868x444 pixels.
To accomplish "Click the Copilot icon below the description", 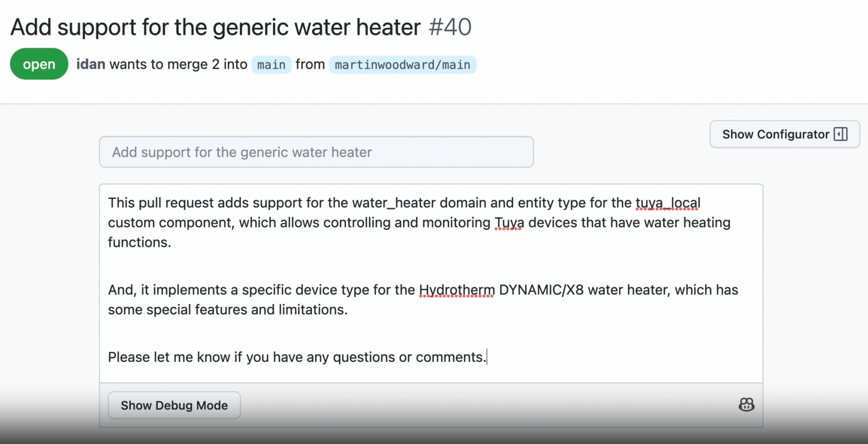I will pos(746,404).
